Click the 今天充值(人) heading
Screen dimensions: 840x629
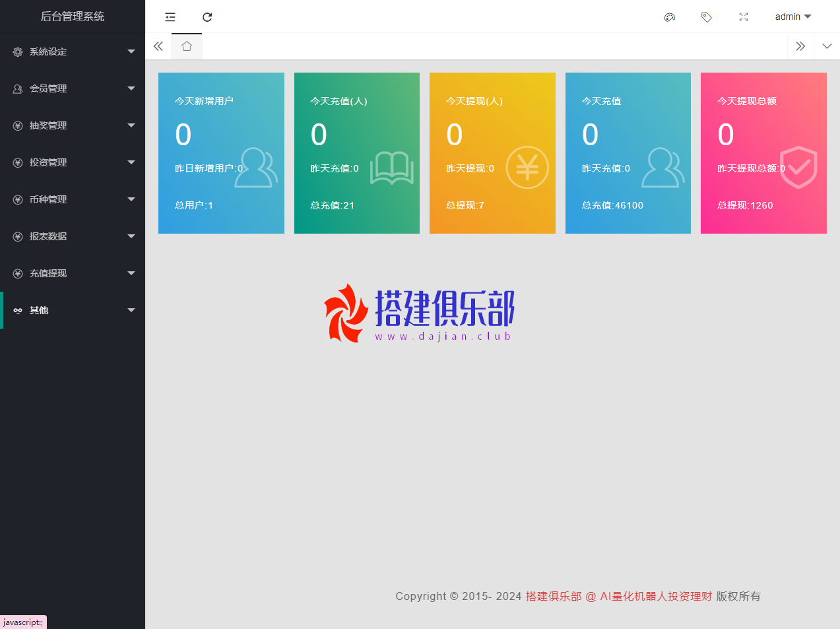click(x=339, y=101)
